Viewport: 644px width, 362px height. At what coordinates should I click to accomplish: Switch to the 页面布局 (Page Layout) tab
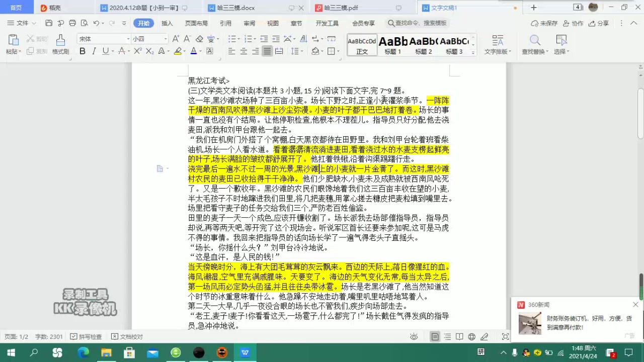196,23
